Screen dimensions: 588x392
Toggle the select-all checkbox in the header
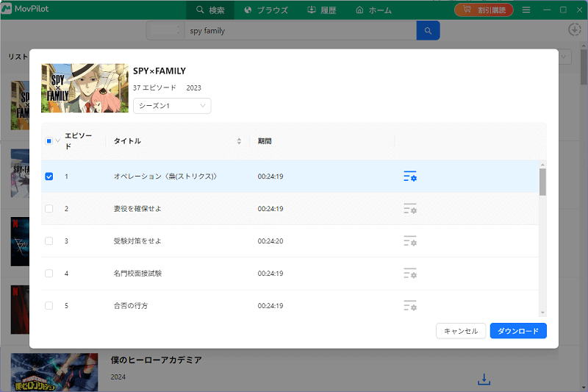pyautogui.click(x=49, y=141)
